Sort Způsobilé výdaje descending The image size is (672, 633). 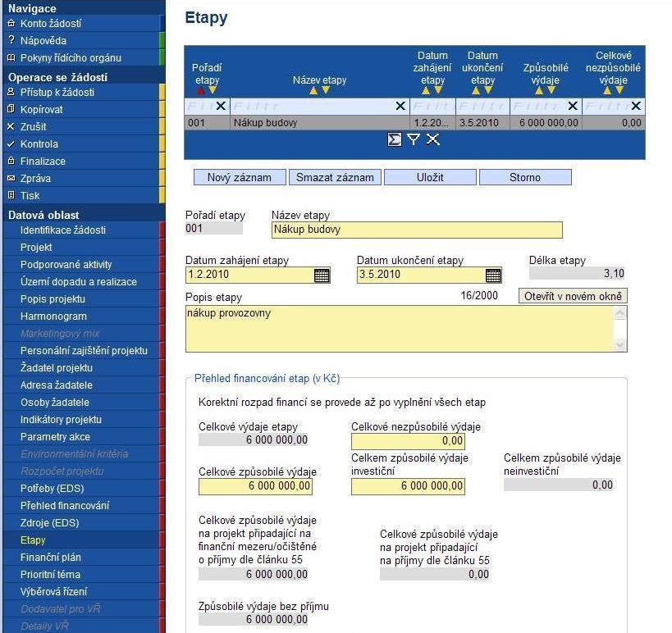pyautogui.click(x=551, y=90)
